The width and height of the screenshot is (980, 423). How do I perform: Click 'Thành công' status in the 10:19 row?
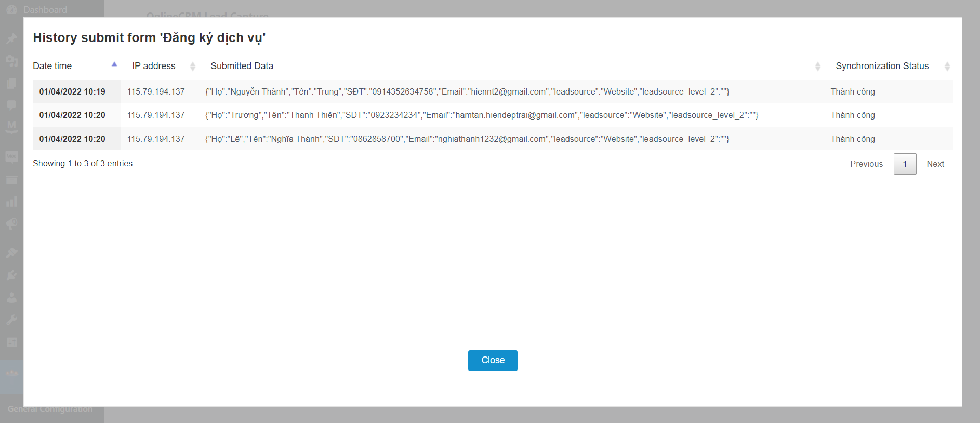tap(853, 91)
